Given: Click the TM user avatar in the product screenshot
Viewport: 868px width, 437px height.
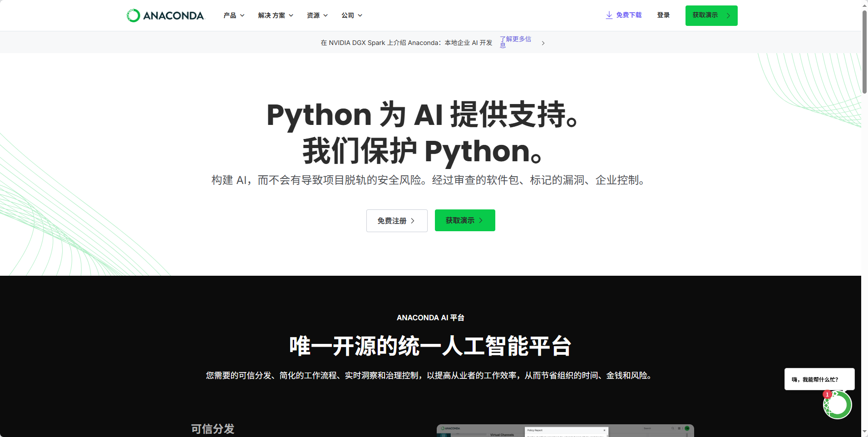Looking at the screenshot, I should tap(687, 428).
